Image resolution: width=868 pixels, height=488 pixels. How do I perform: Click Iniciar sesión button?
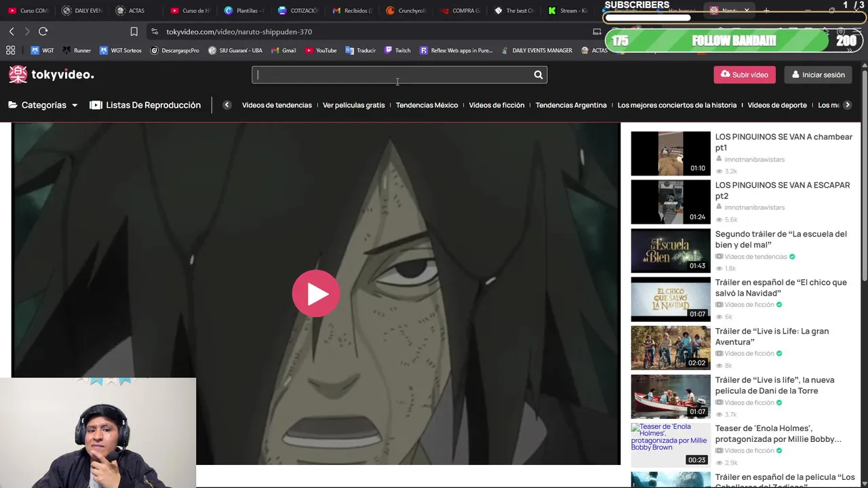pyautogui.click(x=818, y=75)
